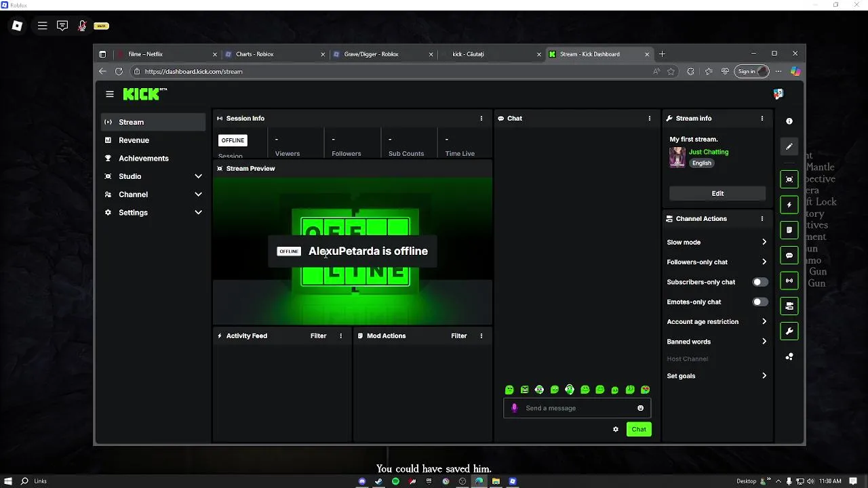Add page to browser favorites star
This screenshot has width=868, height=488.
671,71
